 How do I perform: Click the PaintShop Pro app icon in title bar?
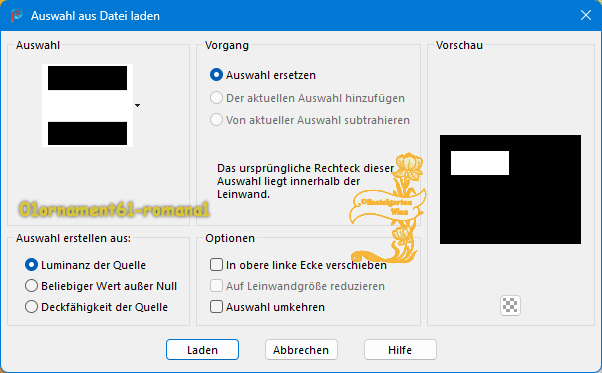click(16, 16)
